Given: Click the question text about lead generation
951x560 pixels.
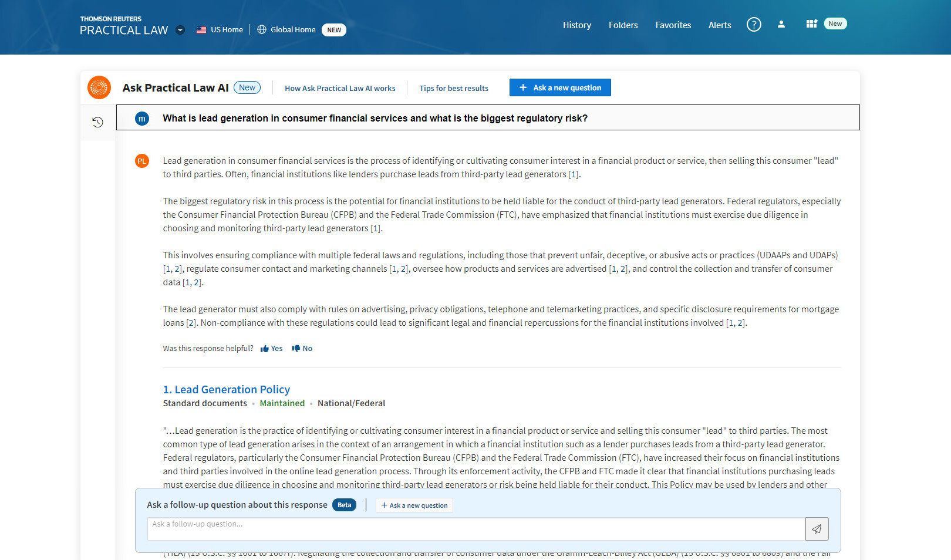Looking at the screenshot, I should coord(375,118).
